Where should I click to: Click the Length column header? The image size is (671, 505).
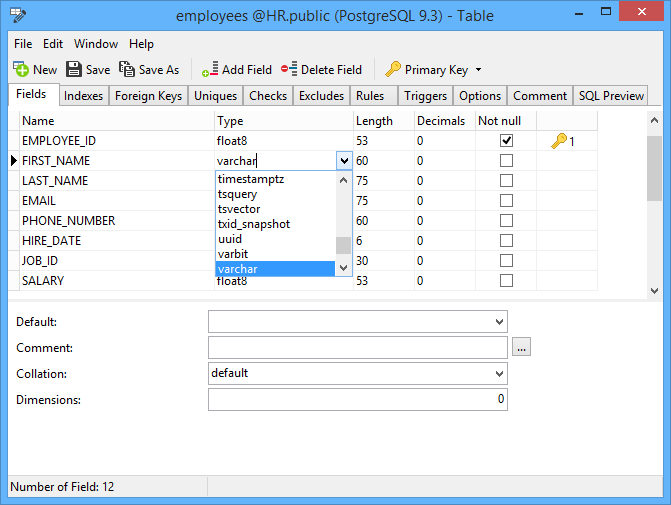point(384,121)
